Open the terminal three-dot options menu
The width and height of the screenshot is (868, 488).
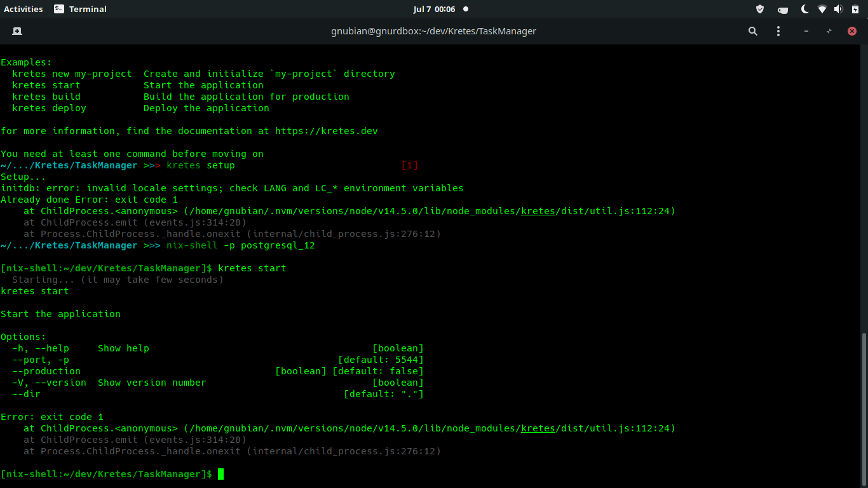(x=778, y=30)
